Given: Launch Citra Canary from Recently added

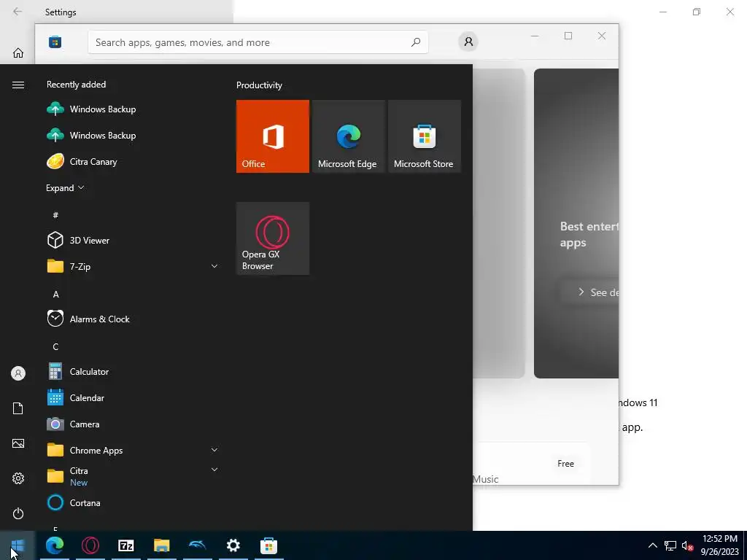Looking at the screenshot, I should (x=131, y=161).
